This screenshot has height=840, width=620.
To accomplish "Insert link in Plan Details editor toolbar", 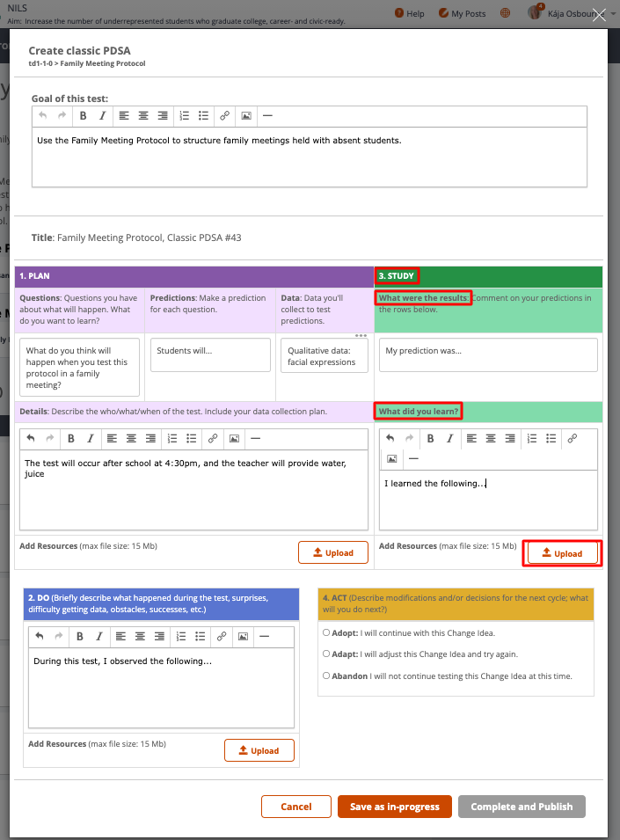I will click(213, 439).
